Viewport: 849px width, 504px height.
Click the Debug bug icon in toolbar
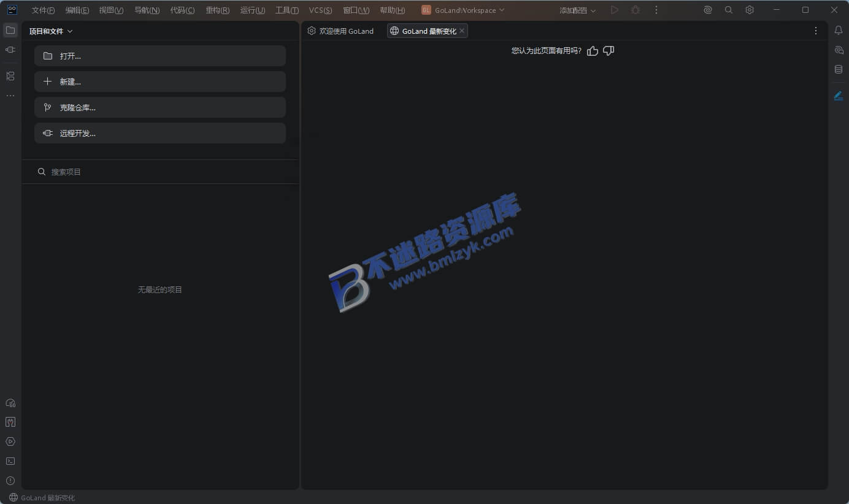(x=636, y=10)
